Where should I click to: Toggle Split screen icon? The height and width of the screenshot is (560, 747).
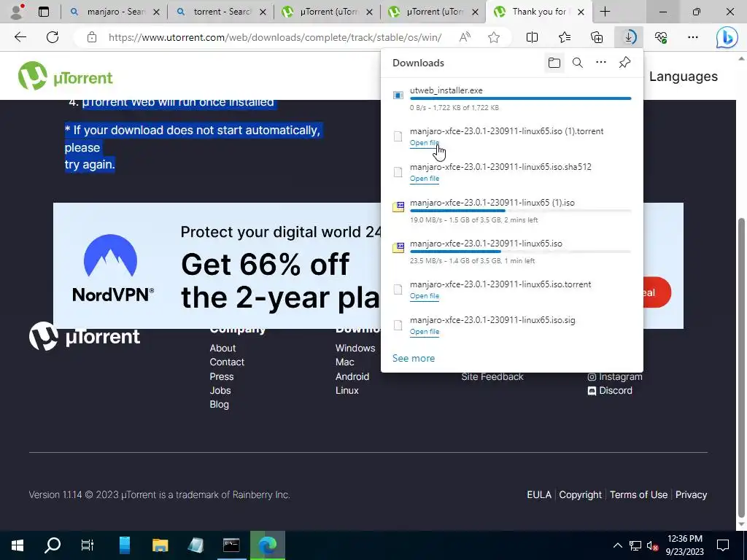click(532, 37)
